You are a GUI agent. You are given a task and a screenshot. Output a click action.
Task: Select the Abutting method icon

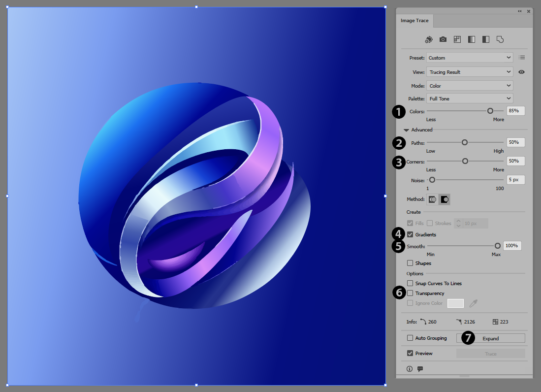pos(433,199)
